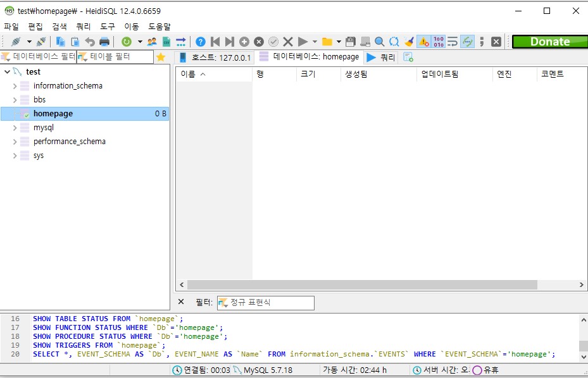The width and height of the screenshot is (588, 378).
Task: Open the dropdown beside the refresh icon
Action: [x=140, y=42]
